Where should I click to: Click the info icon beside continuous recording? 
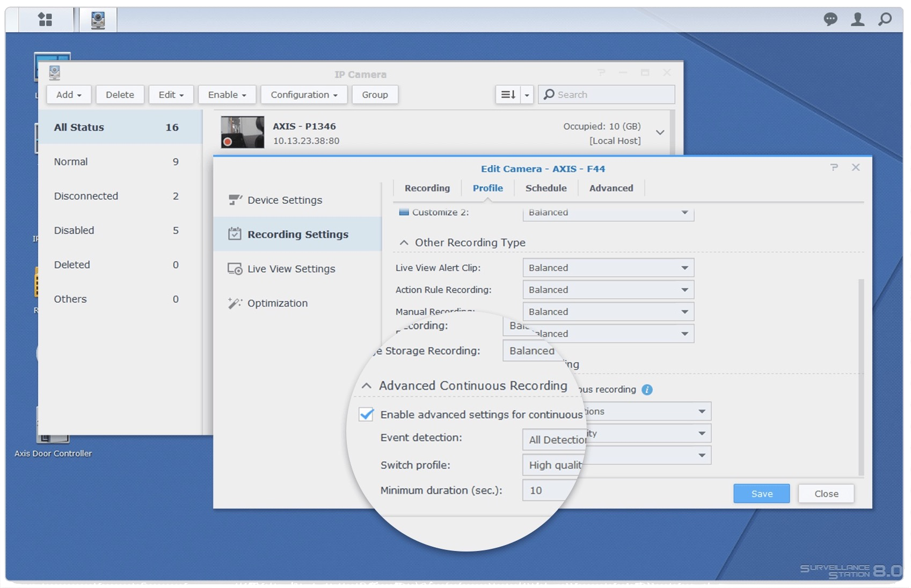point(647,389)
